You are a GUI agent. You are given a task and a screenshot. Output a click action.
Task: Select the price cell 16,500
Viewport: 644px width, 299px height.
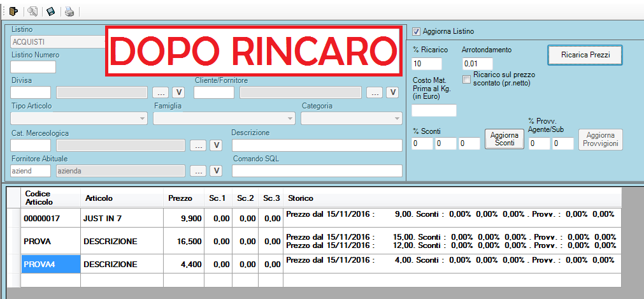pos(183,241)
